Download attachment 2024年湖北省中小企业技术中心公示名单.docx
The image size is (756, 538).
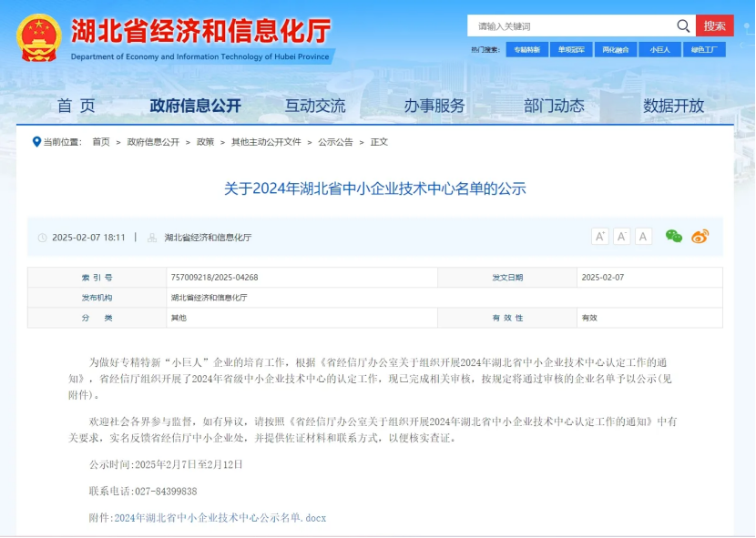(x=220, y=518)
